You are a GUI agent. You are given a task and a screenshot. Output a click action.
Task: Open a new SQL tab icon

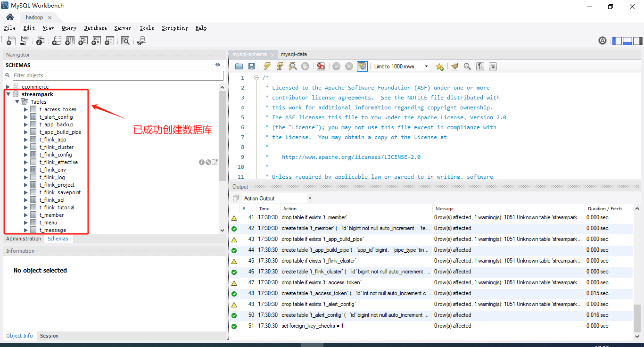point(11,41)
